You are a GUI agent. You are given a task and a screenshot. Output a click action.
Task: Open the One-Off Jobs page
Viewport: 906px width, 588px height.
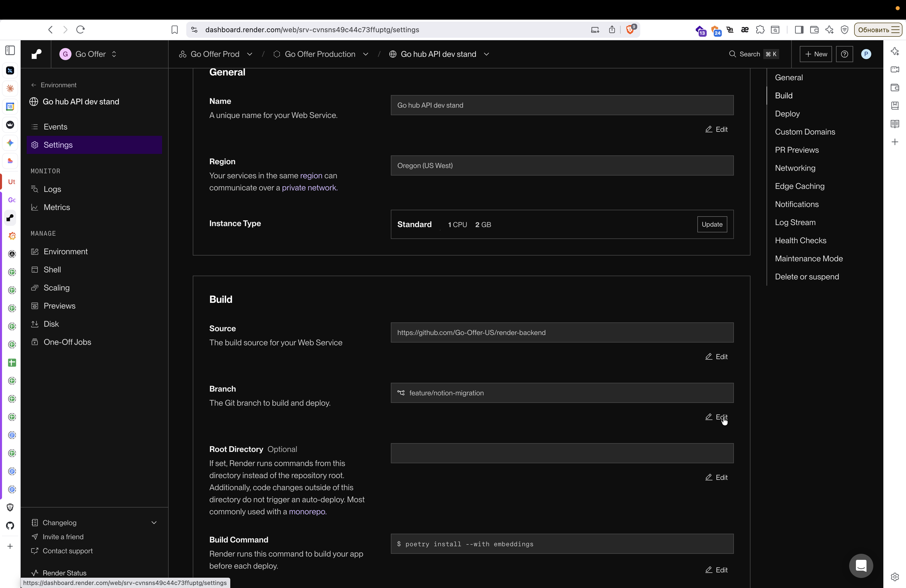pos(94,342)
